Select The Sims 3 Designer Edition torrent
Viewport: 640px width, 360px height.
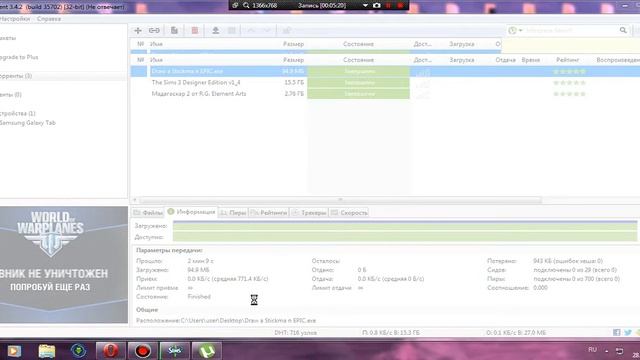click(196, 82)
